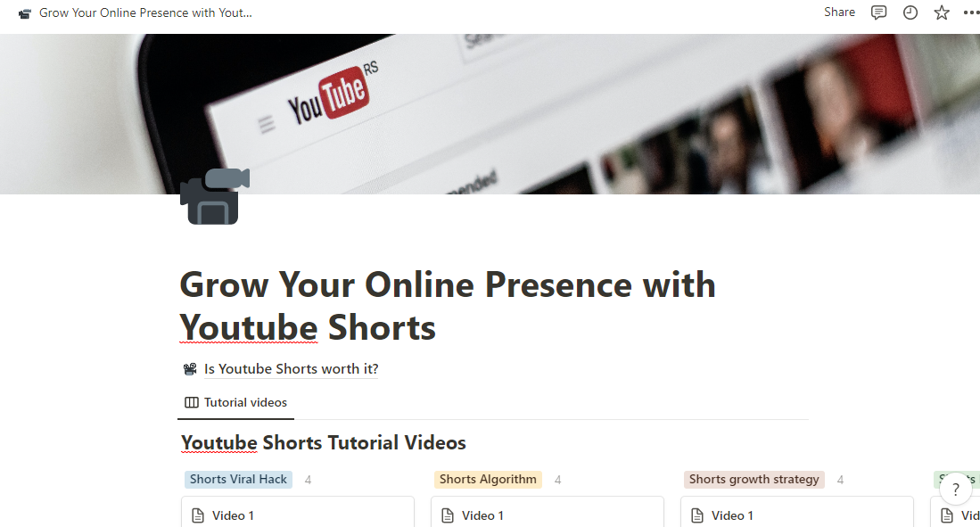Screen dimensions: 980x527
Task: Open 'Is Youtube Shorts worth it?' page
Action: point(292,369)
